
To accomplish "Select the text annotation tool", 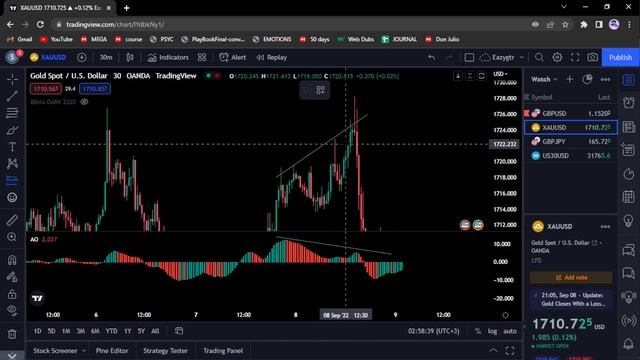I will [x=12, y=147].
